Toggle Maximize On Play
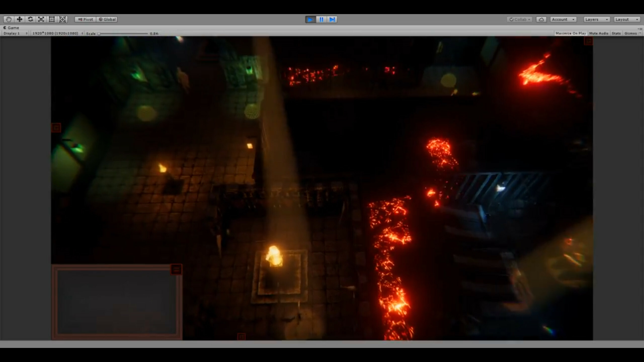Screen dimensions: 644x362 click(571, 33)
